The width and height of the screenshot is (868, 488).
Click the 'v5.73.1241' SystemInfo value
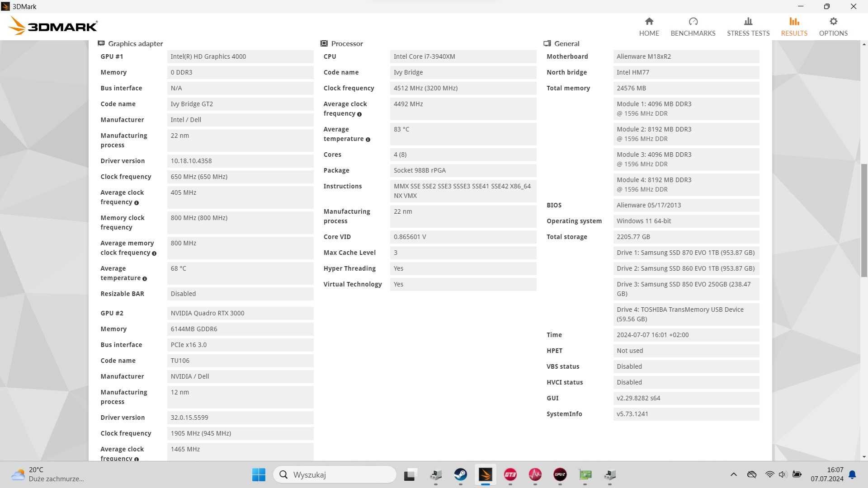(x=686, y=414)
